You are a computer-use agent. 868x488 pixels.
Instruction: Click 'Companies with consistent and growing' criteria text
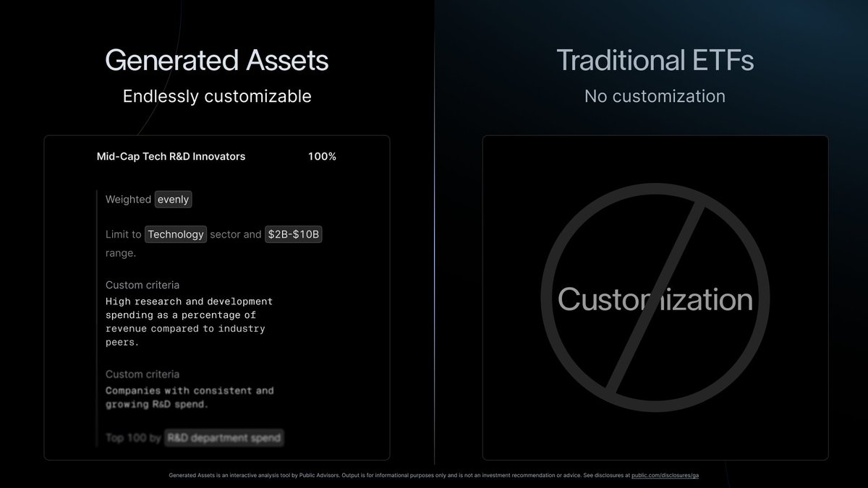click(190, 398)
